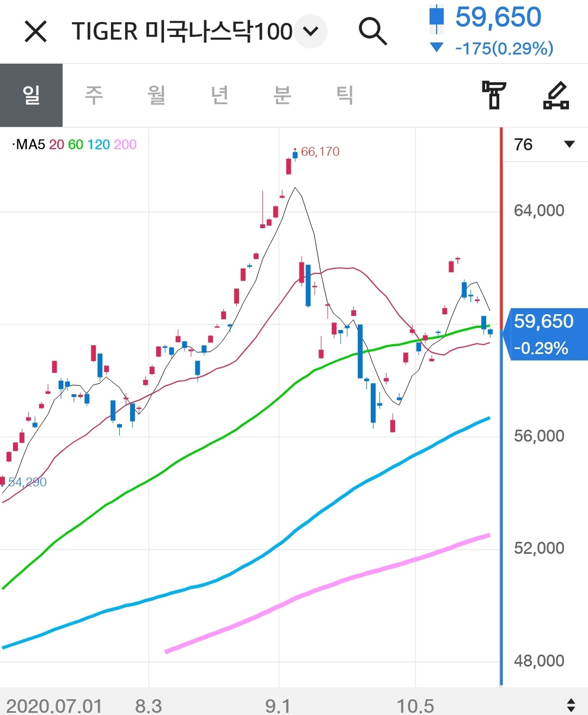Image resolution: width=588 pixels, height=715 pixels.
Task: Tap the 48,000 price axis label
Action: (x=539, y=661)
